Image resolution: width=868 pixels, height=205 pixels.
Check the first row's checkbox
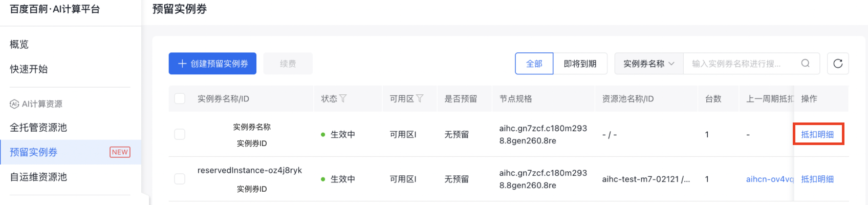click(x=180, y=134)
